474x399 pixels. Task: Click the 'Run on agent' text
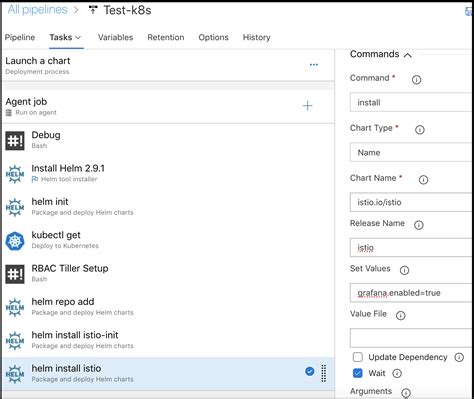[x=36, y=113]
